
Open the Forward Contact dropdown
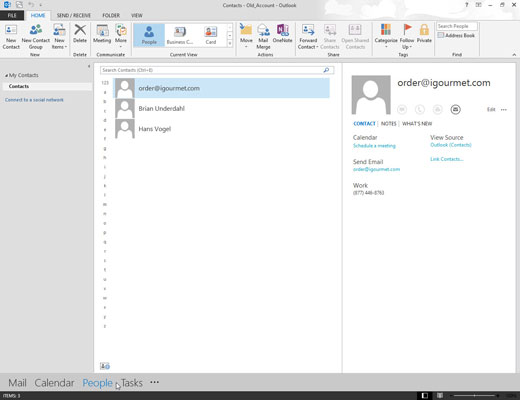coord(308,37)
